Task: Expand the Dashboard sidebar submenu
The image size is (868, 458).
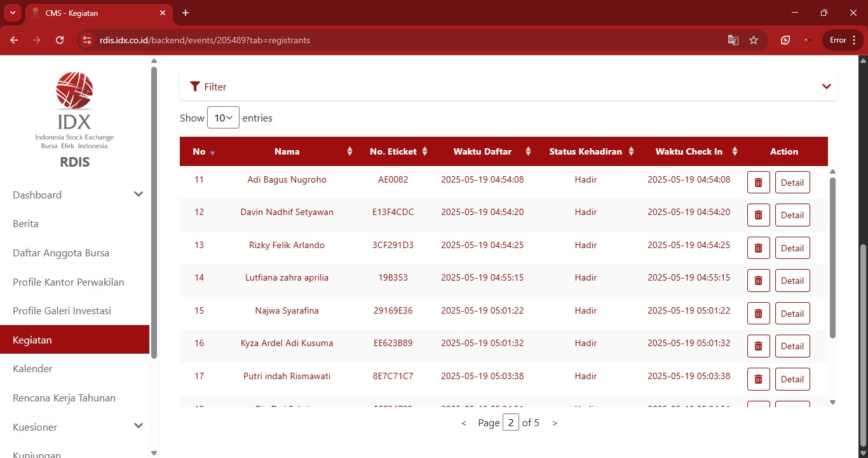Action: tap(139, 195)
